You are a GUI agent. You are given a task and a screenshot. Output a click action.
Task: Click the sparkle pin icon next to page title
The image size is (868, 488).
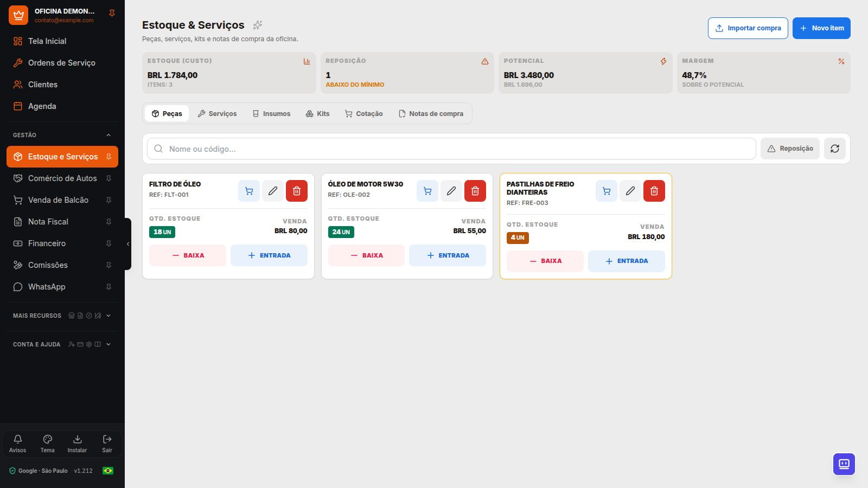click(x=258, y=25)
